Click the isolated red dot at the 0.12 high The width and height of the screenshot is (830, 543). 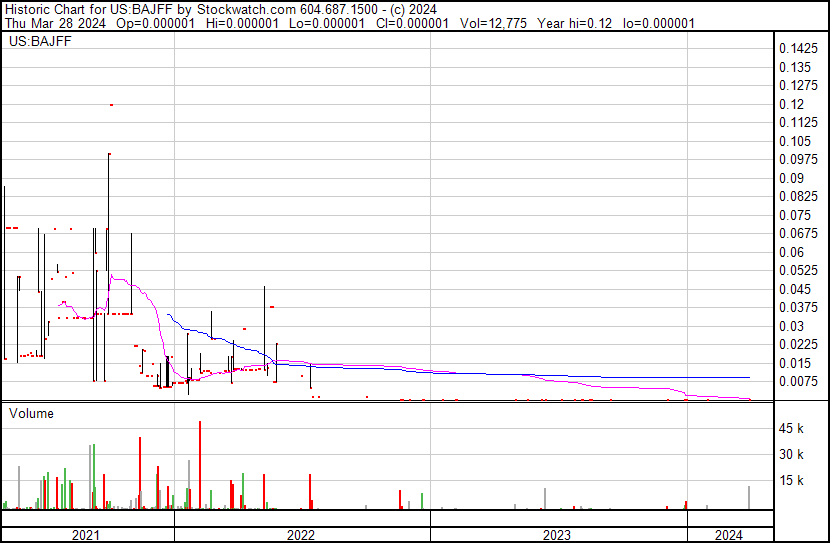110,105
